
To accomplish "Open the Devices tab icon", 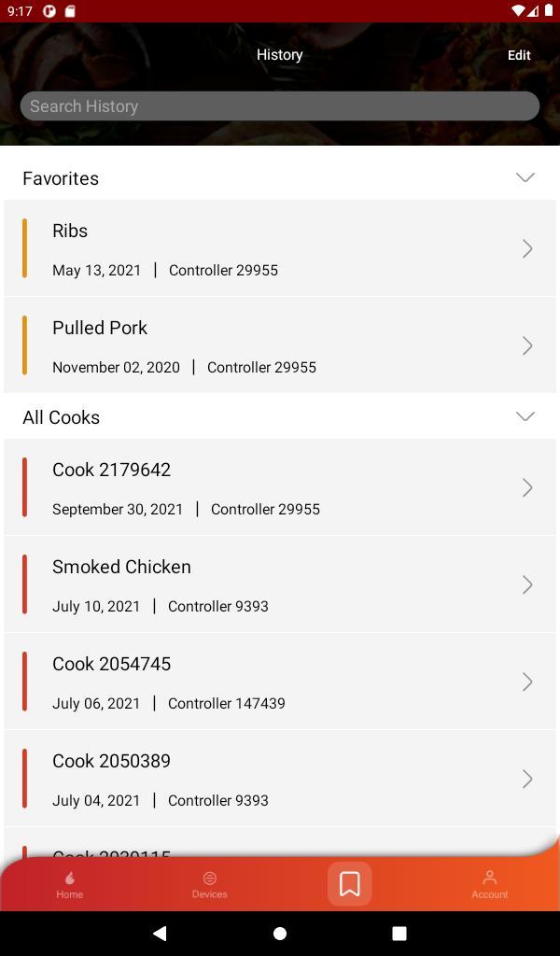I will (x=209, y=879).
